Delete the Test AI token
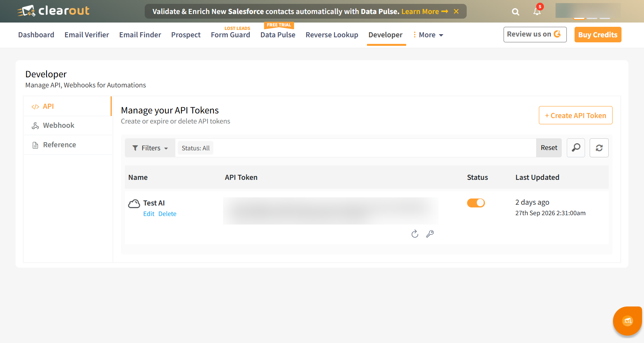 [167, 214]
